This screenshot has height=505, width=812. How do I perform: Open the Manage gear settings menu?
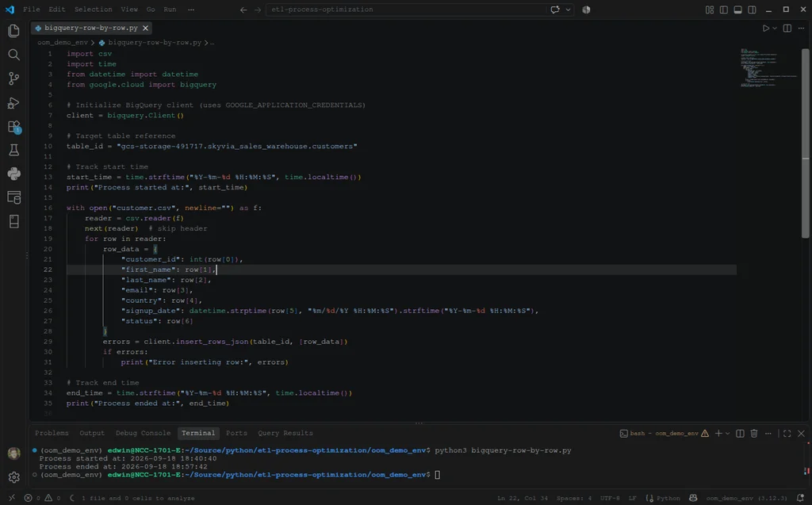[14, 477]
